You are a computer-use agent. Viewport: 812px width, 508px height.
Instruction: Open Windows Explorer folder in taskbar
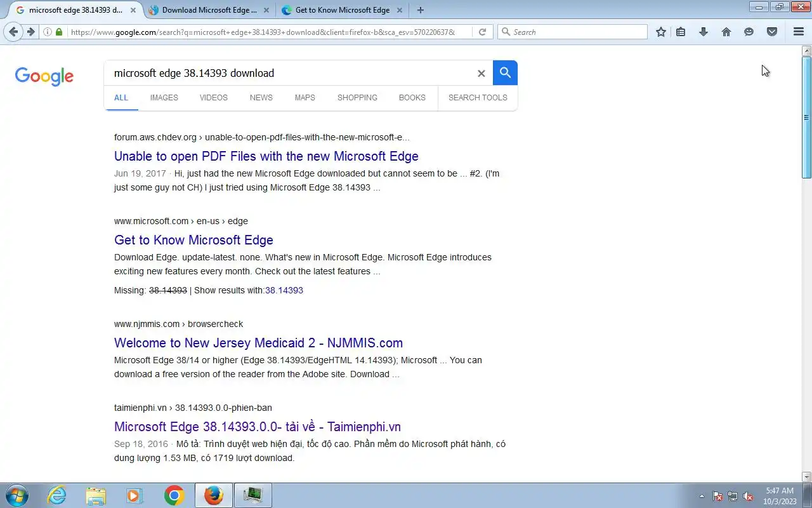pos(96,495)
